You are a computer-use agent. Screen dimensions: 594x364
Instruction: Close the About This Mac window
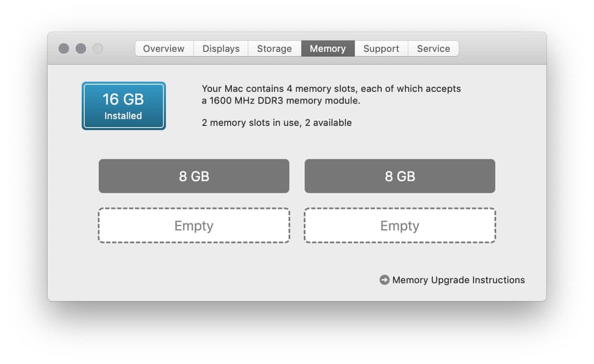click(x=64, y=48)
